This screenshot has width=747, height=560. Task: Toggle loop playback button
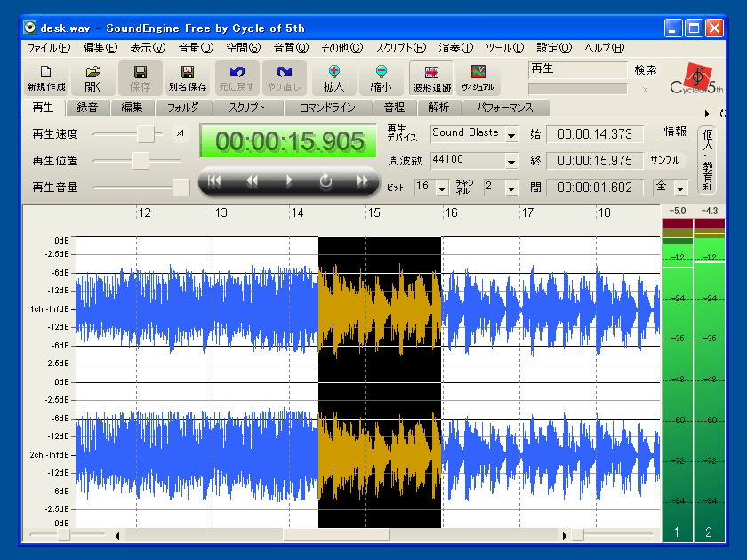[325, 181]
